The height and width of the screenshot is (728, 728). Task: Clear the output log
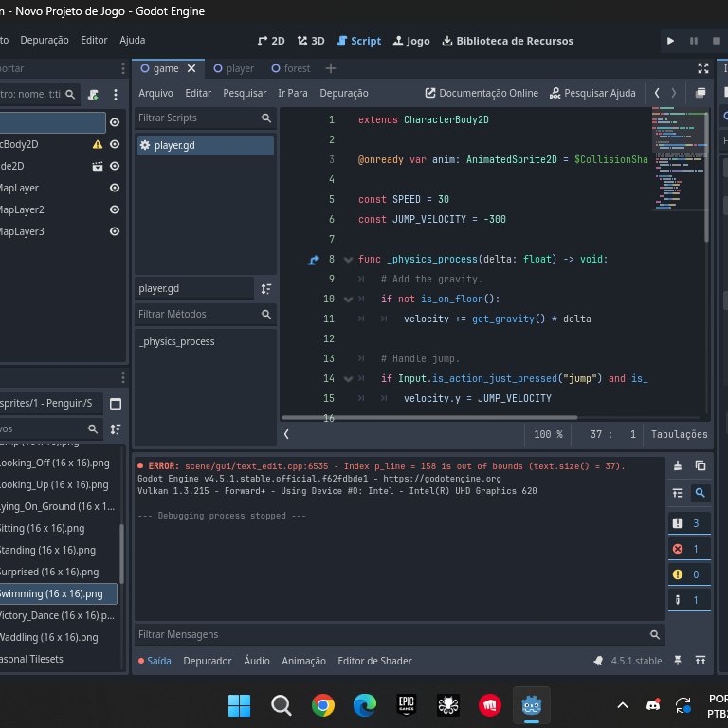678,465
